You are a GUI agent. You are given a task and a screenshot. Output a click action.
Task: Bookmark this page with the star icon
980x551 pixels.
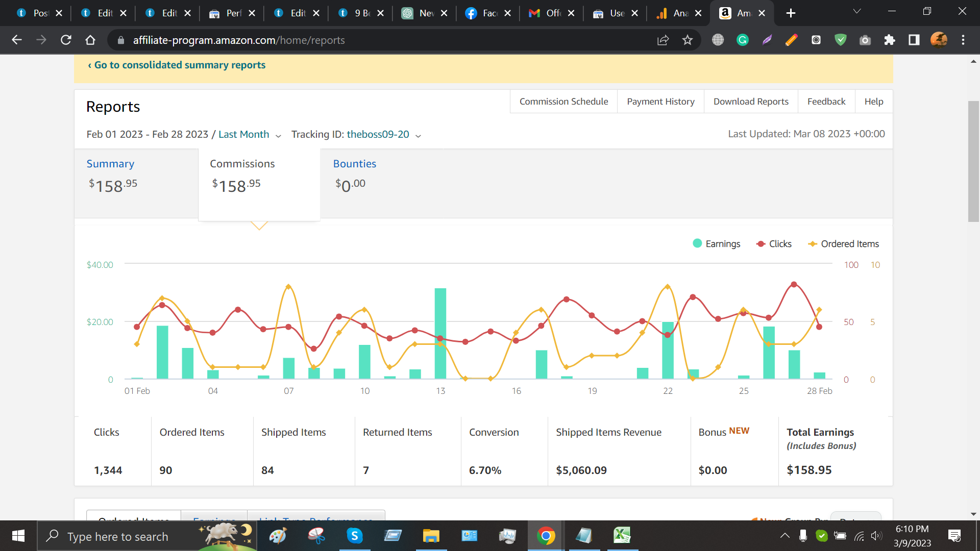[x=688, y=40]
